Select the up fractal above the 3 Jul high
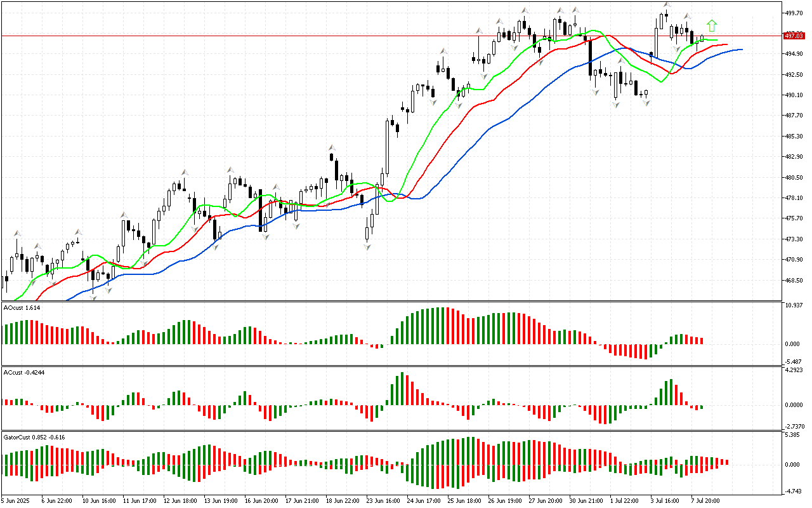 (667, 5)
